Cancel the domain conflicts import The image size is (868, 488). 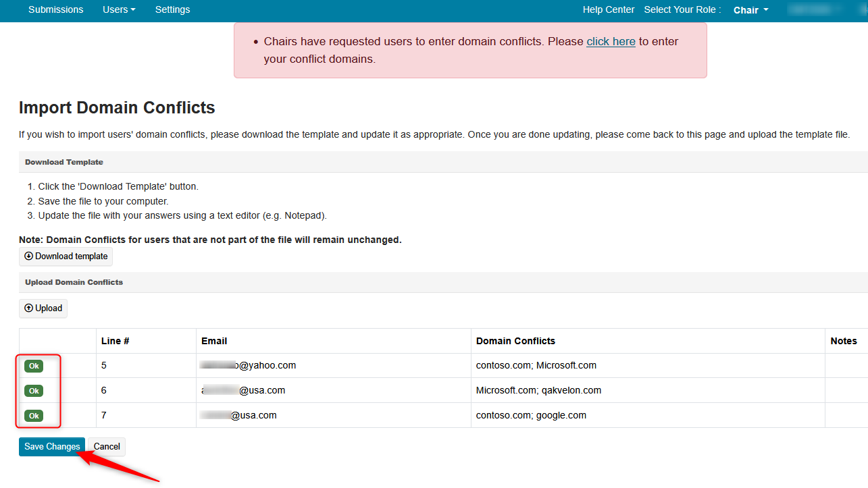click(x=107, y=447)
